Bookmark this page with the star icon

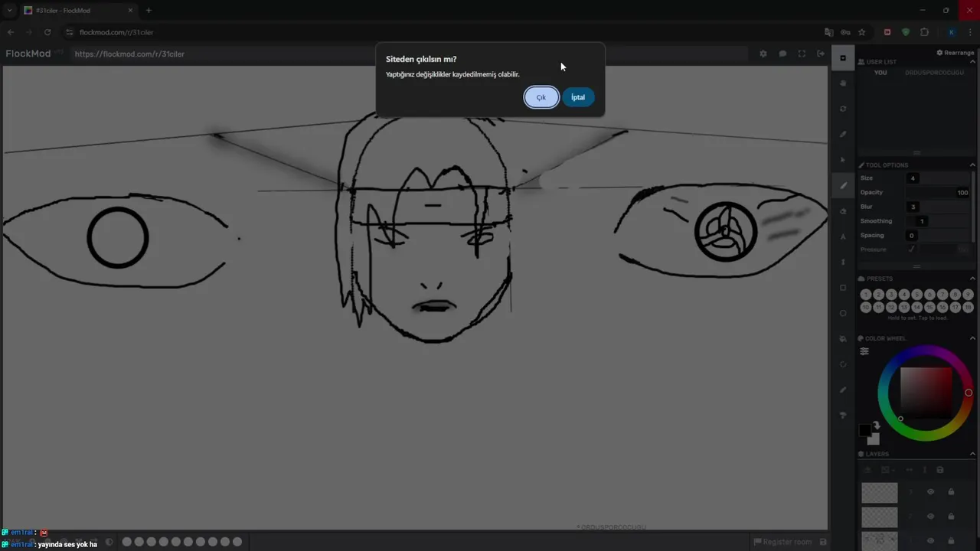coord(861,32)
